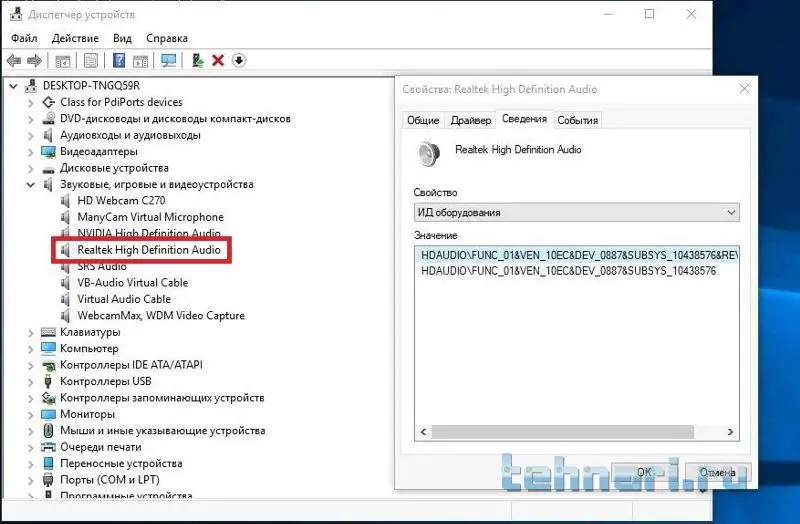
Task: Select the Сведения tab
Action: pos(524,119)
